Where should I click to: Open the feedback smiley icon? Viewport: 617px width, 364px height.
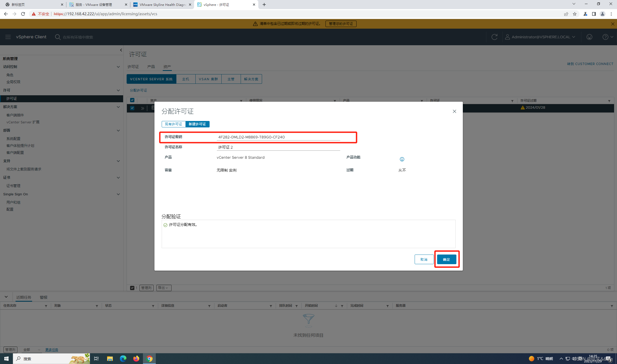(x=589, y=37)
